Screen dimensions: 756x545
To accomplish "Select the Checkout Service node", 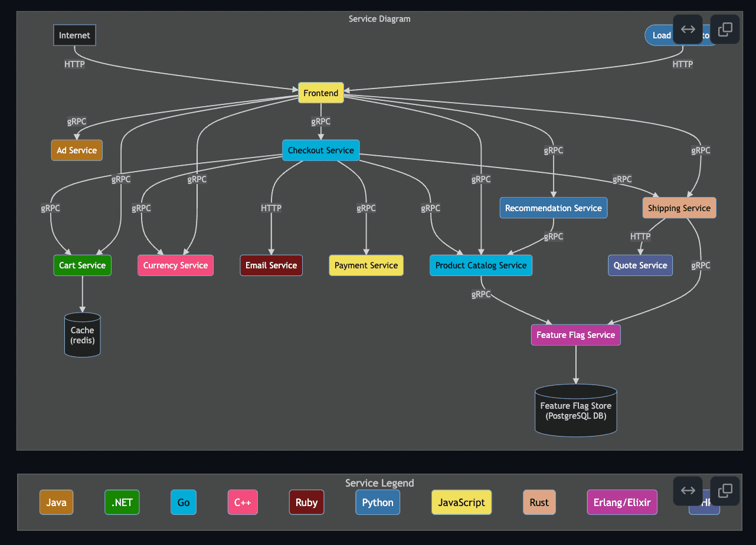I will click(320, 150).
